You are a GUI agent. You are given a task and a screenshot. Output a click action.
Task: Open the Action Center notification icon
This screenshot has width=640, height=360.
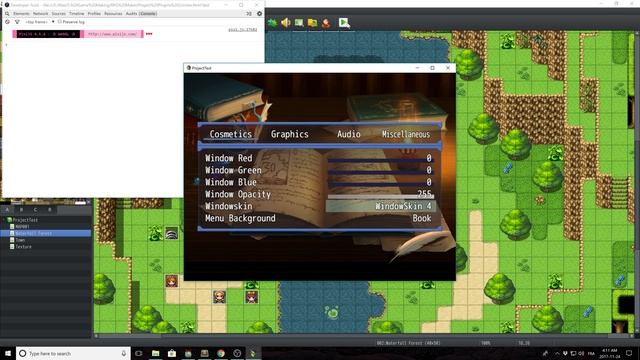(629, 353)
